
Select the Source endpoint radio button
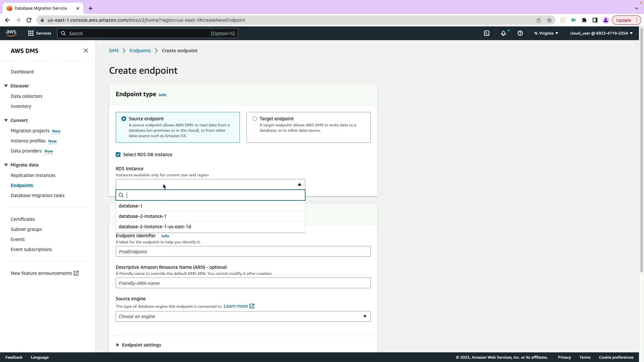point(124,119)
